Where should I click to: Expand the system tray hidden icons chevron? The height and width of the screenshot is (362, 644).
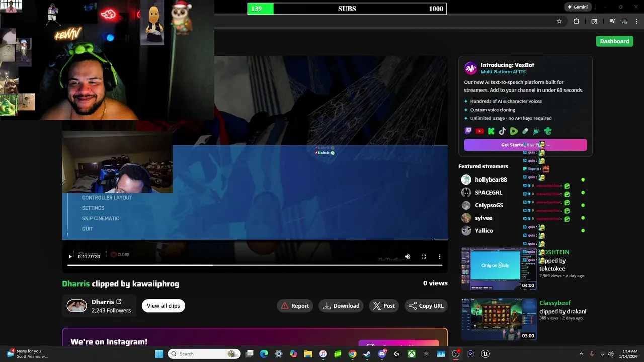click(581, 354)
